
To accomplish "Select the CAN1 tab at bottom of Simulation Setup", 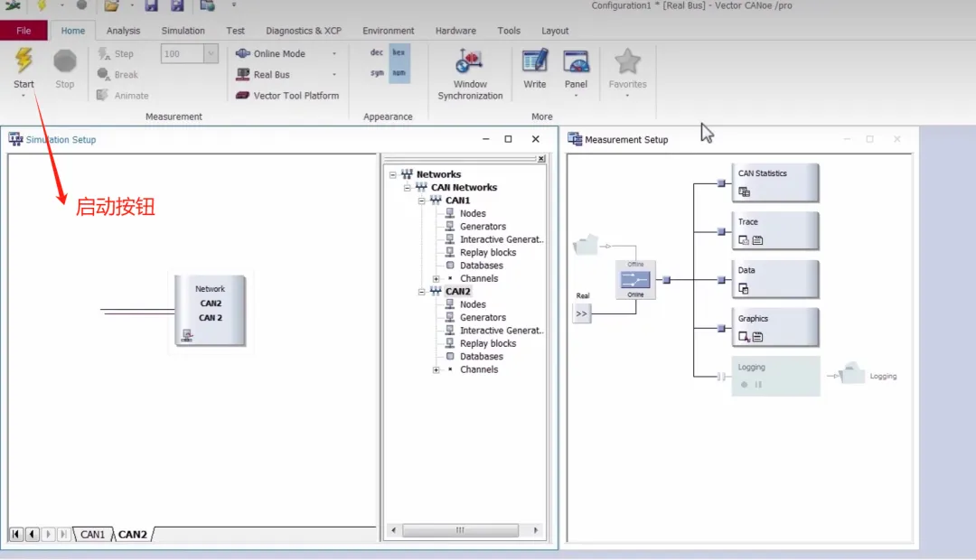I will point(93,535).
